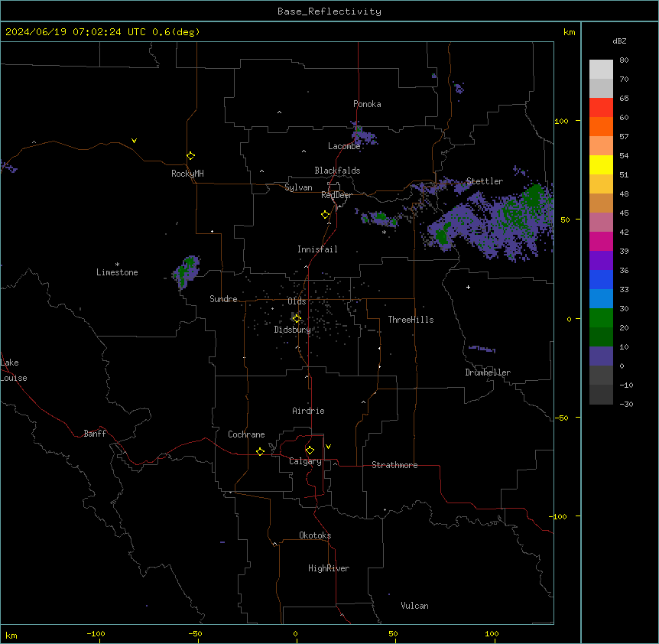Click the RedDeer city label
The height and width of the screenshot is (644, 659).
click(336, 195)
